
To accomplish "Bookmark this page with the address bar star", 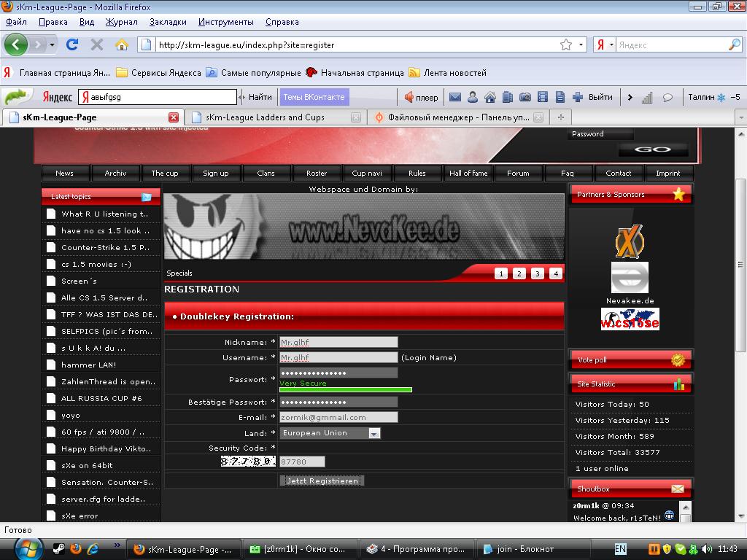I will (x=566, y=44).
